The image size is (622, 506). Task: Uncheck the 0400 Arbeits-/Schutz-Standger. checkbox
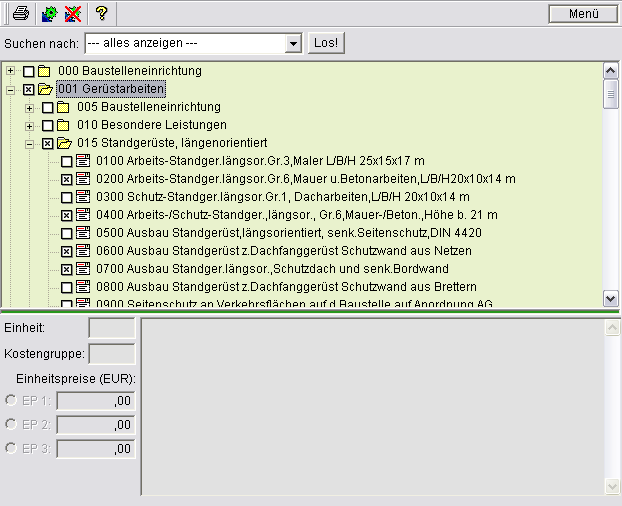pyautogui.click(x=67, y=215)
